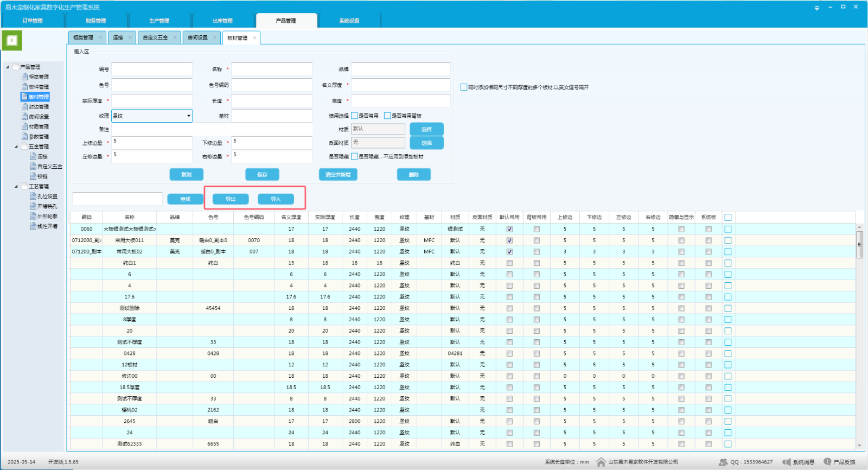Switch to the 生产管理 main tab
This screenshot has height=470, width=868.
(x=159, y=21)
